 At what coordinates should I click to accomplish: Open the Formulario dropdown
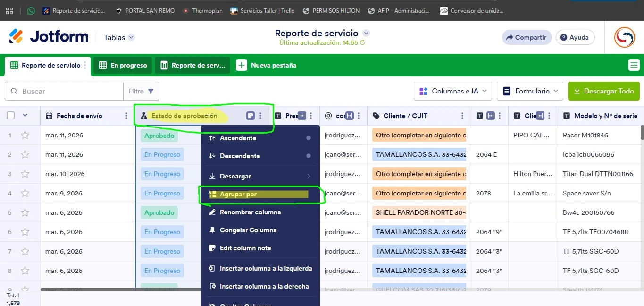[529, 91]
